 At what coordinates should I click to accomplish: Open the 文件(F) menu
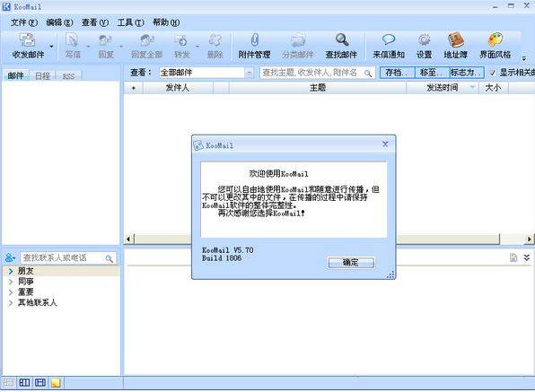24,22
